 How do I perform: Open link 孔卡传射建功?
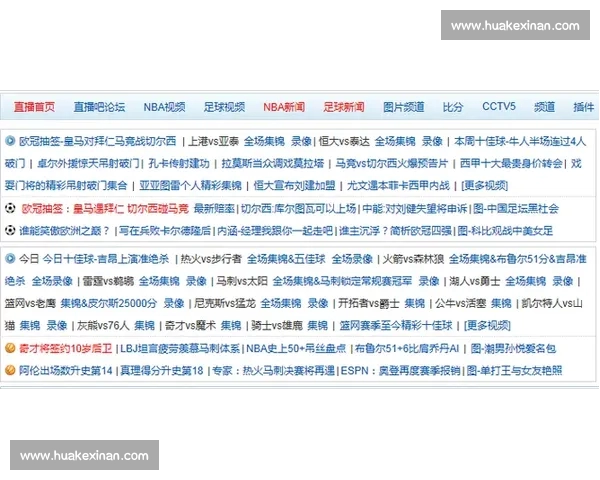click(x=179, y=163)
